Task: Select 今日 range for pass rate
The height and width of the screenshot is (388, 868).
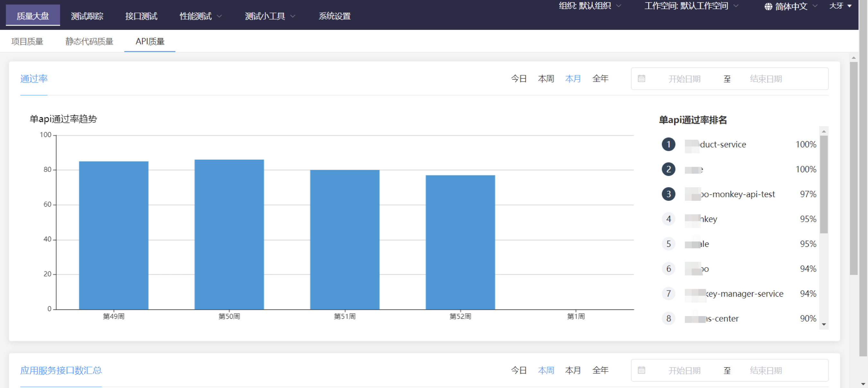Action: 518,79
